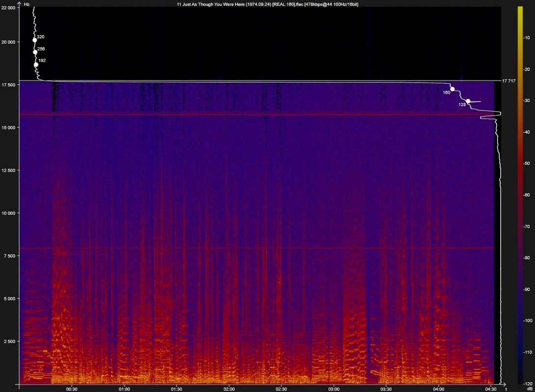The height and width of the screenshot is (392, 535).
Task: Click the 01:00 time axis label
Action: pyautogui.click(x=124, y=389)
